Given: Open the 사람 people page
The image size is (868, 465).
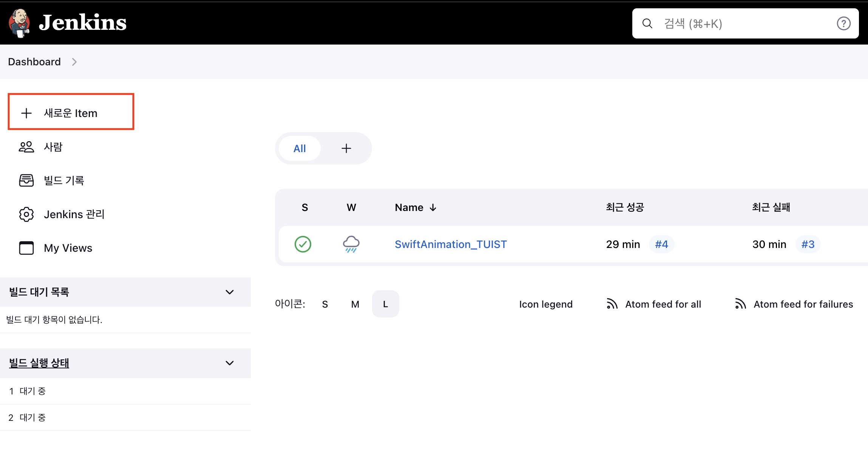Looking at the screenshot, I should point(53,147).
